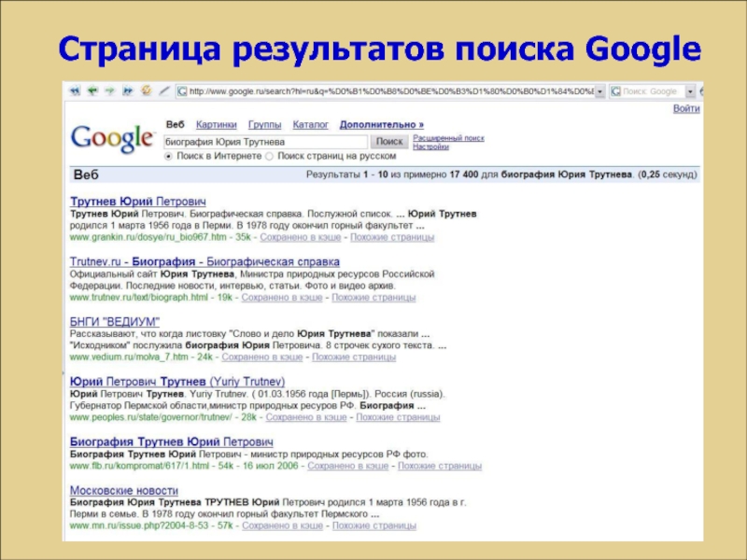The image size is (747, 560).
Task: Click the URL text www.flb.ru/kompromat/617/1.html
Action: [x=139, y=466]
